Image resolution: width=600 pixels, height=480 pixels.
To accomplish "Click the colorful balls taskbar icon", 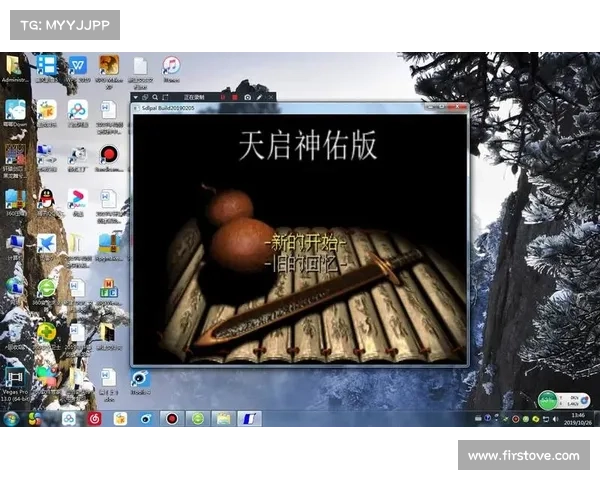I will click(35, 419).
